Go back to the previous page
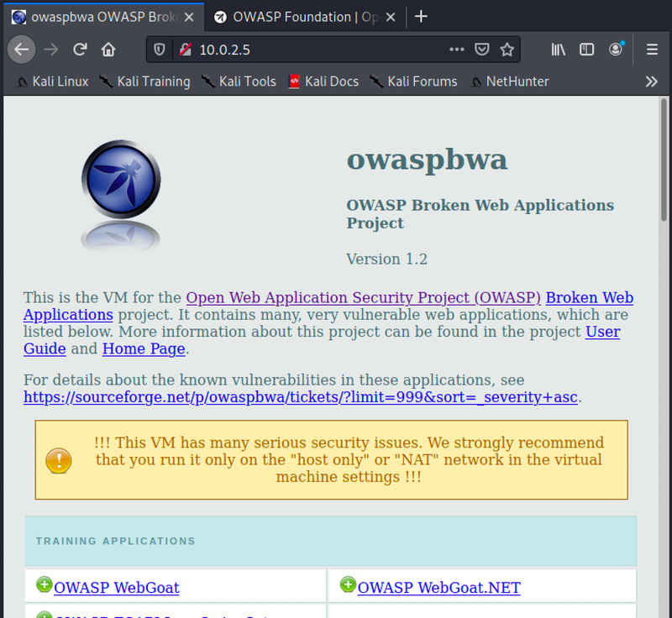This screenshot has width=672, height=618. pyautogui.click(x=22, y=50)
